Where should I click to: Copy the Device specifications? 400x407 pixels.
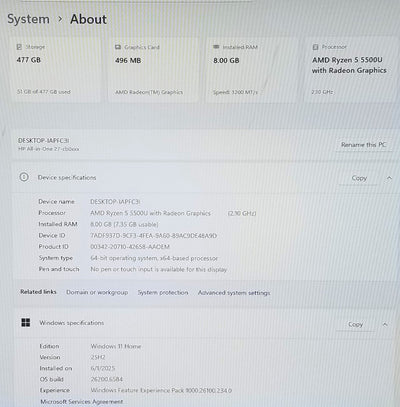tap(359, 178)
